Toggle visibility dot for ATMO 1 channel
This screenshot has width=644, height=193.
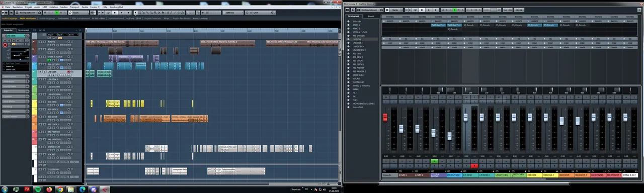point(349,25)
